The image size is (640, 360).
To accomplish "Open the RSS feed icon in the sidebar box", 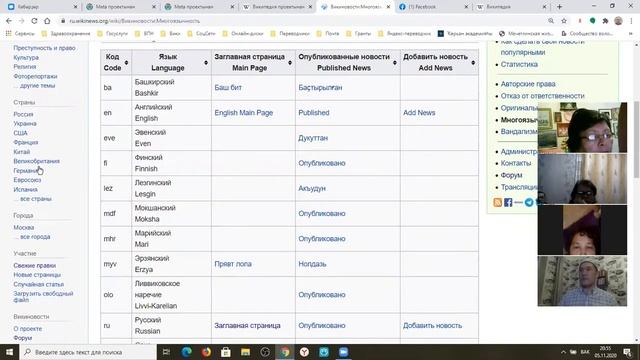I will point(498,202).
